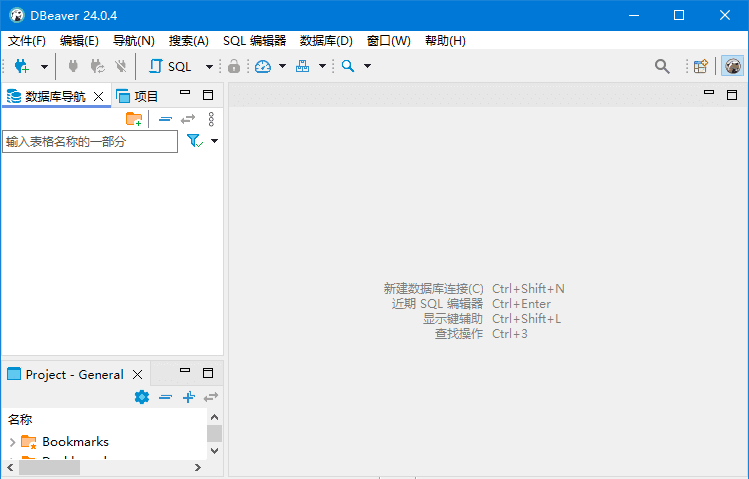The width and height of the screenshot is (749, 479).
Task: Click the blue search magnifier icon
Action: click(348, 66)
